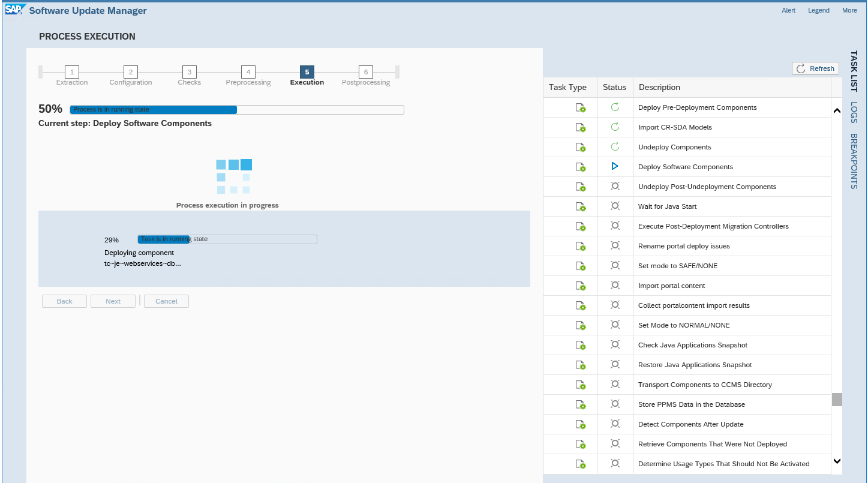Click task type icon for Undeploy Post-Undeployment Components

(x=581, y=187)
